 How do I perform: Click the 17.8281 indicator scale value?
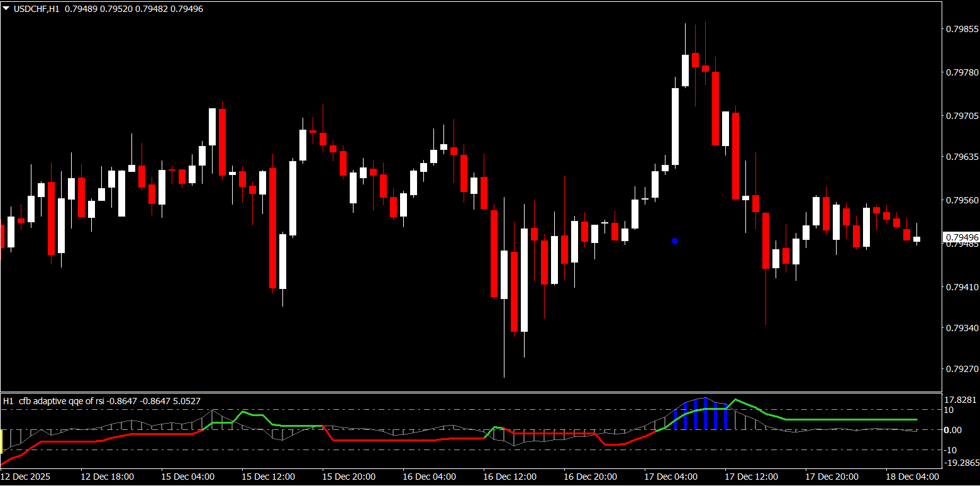(x=961, y=400)
